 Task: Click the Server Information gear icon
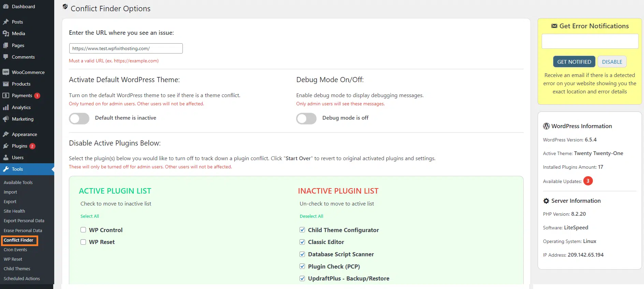point(546,201)
